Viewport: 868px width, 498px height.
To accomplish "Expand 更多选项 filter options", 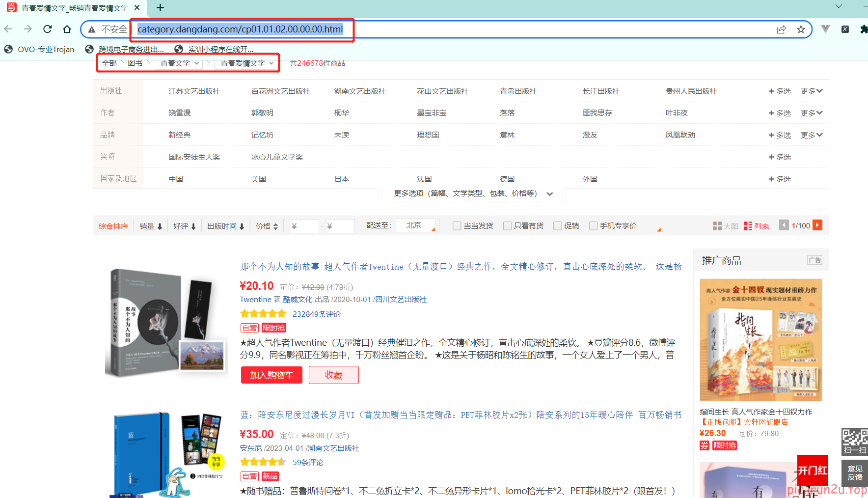I will pyautogui.click(x=473, y=194).
